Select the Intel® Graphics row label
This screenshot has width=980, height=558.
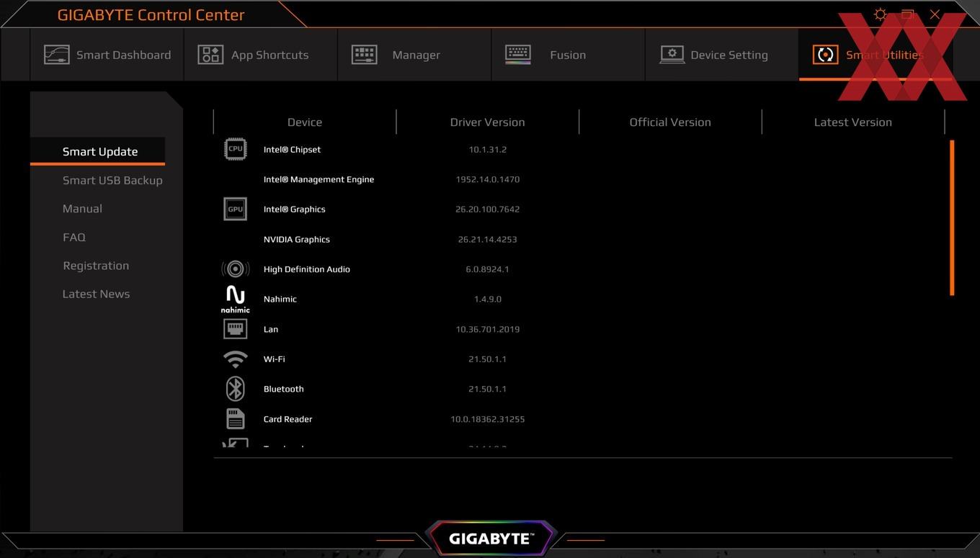[x=294, y=209]
